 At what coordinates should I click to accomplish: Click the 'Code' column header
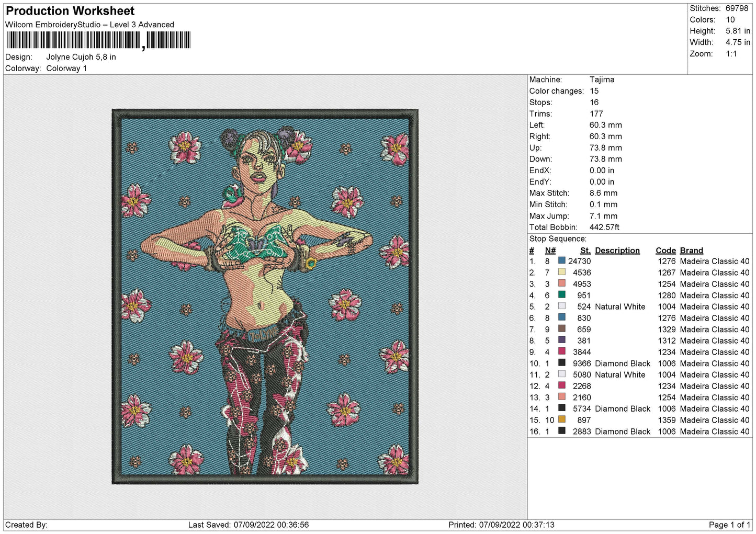click(x=665, y=251)
